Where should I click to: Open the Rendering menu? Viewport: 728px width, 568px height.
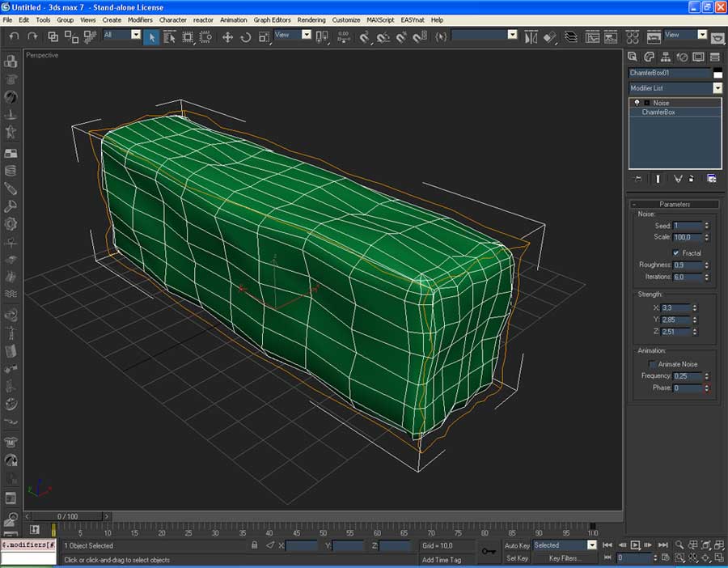pyautogui.click(x=311, y=20)
